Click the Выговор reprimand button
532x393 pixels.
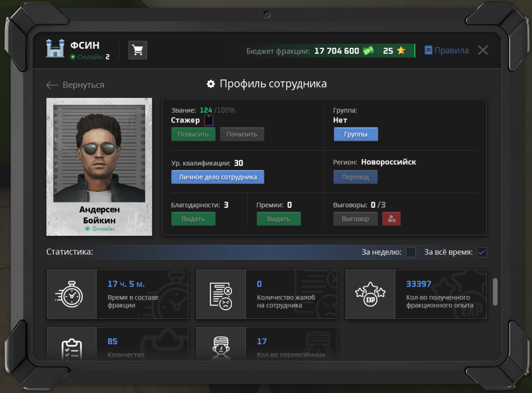coord(355,219)
